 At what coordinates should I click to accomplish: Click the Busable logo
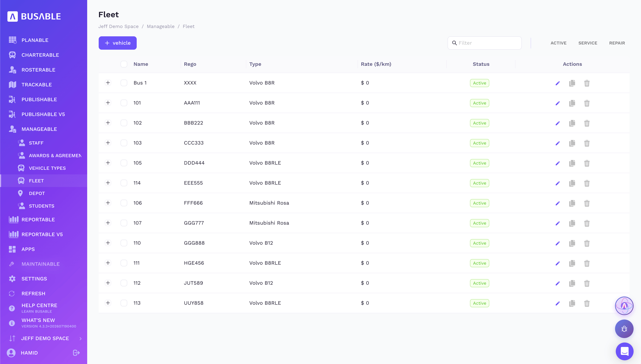pos(34,16)
